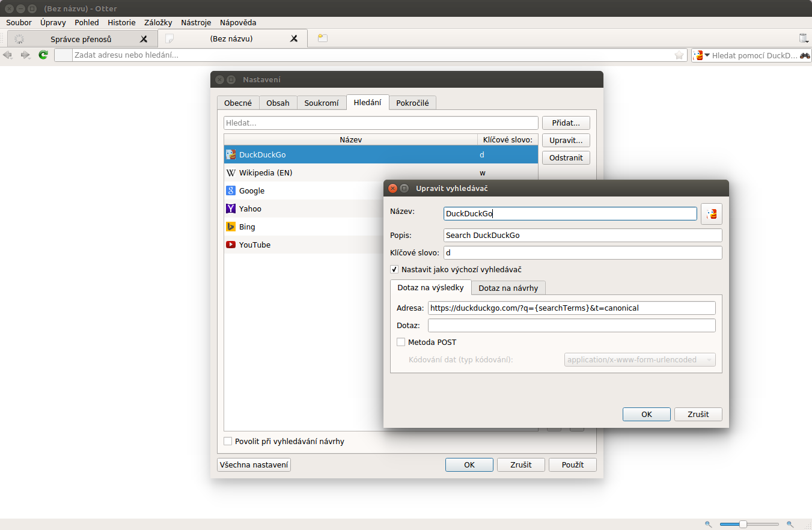812x530 pixels.
Task: Sort by the Název column header
Action: [x=350, y=139]
